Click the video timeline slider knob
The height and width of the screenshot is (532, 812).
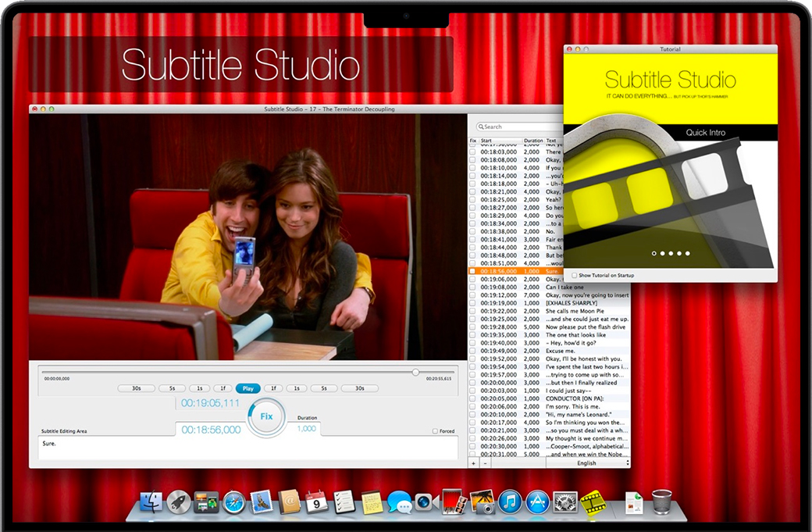(415, 372)
